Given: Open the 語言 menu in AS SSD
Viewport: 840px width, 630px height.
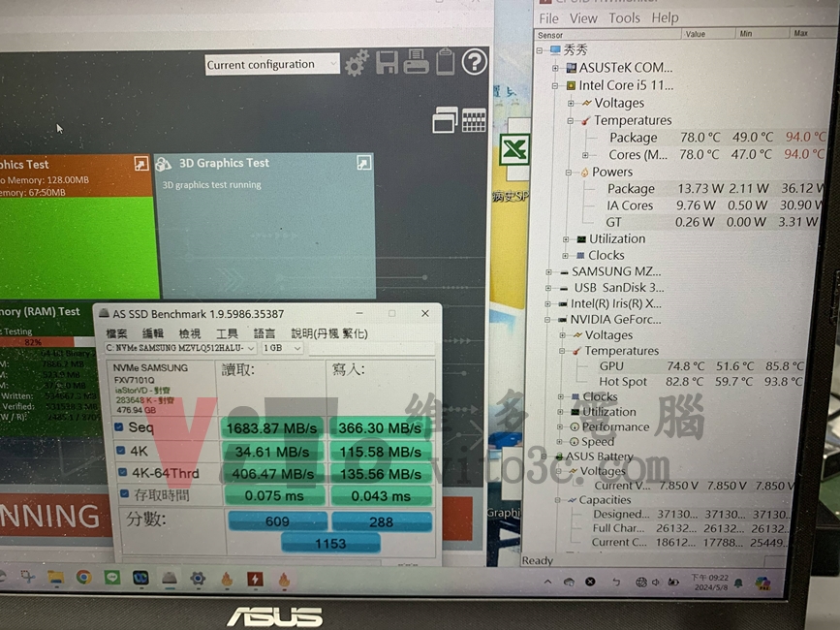Looking at the screenshot, I should pos(264,333).
